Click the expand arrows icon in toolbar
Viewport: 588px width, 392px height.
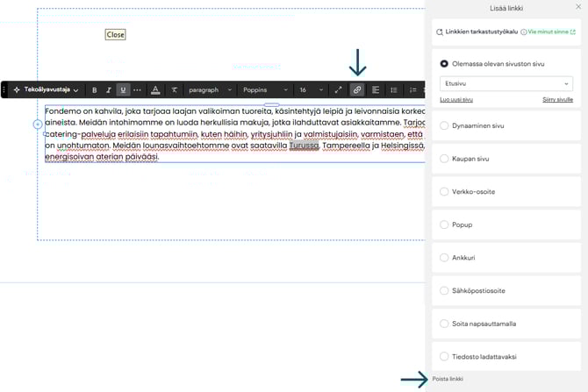pyautogui.click(x=339, y=90)
